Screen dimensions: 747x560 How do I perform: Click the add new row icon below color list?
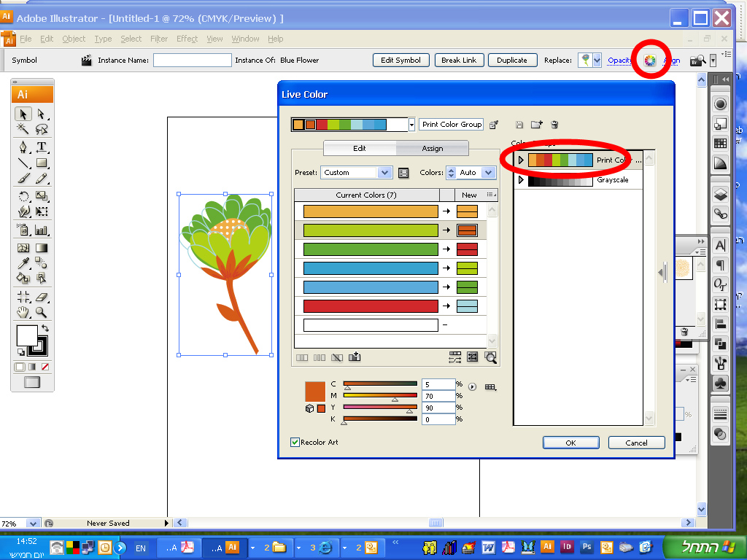point(355,357)
